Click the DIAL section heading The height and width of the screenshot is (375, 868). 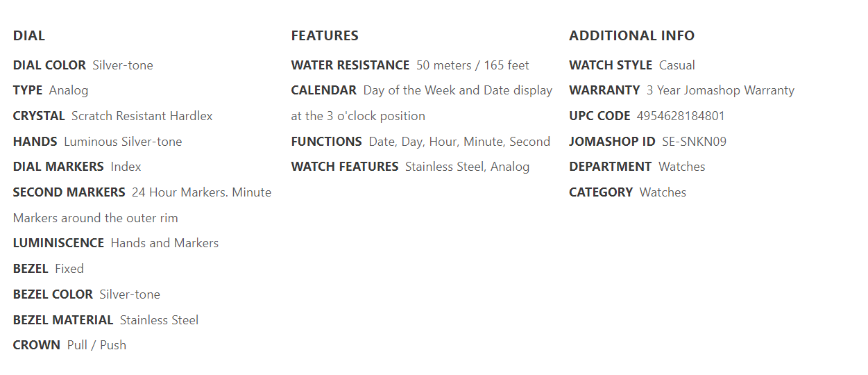pyautogui.click(x=29, y=35)
